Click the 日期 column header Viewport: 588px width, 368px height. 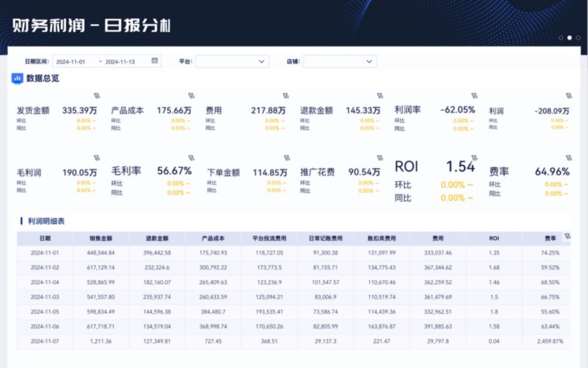click(x=45, y=238)
